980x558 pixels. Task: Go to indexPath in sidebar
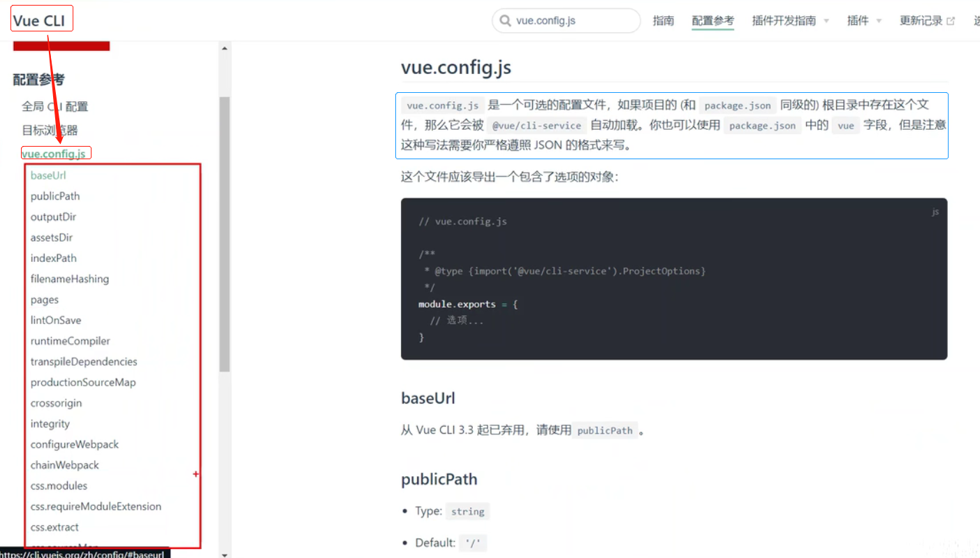pyautogui.click(x=54, y=258)
